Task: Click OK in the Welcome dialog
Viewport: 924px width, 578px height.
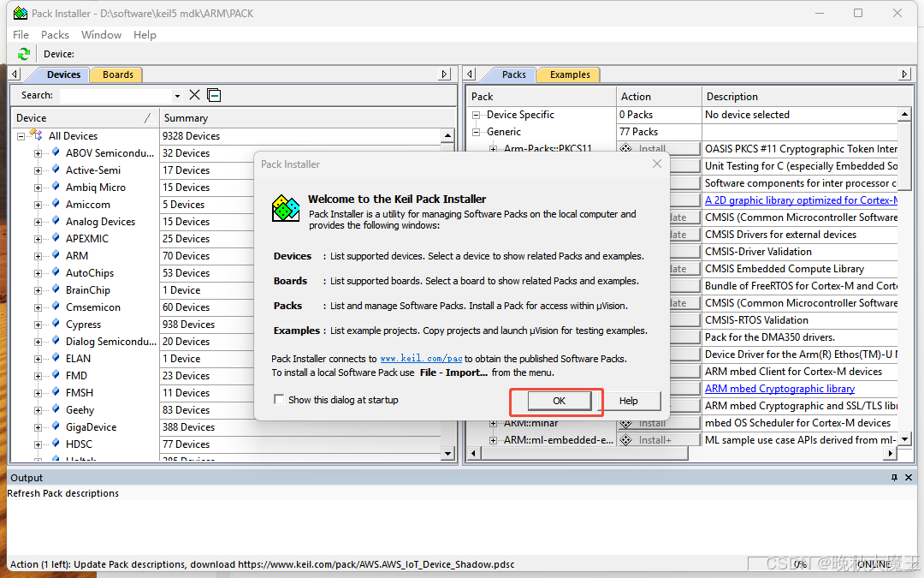Action: tap(560, 401)
